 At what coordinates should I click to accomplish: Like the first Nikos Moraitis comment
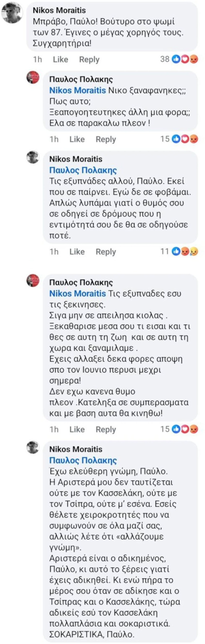61,59
